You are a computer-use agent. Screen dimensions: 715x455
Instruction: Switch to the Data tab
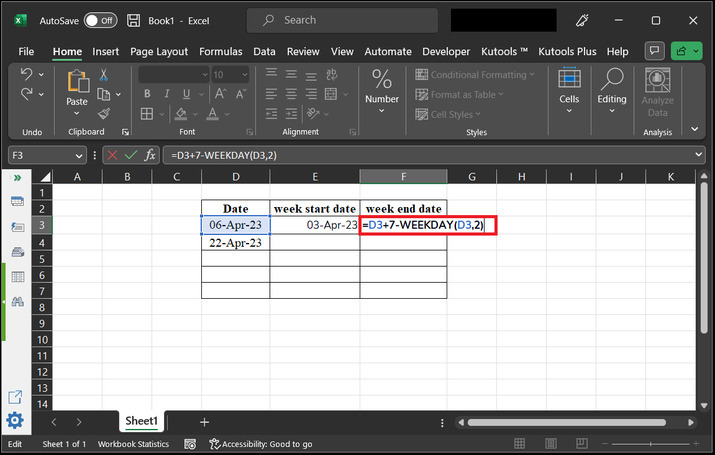(264, 52)
